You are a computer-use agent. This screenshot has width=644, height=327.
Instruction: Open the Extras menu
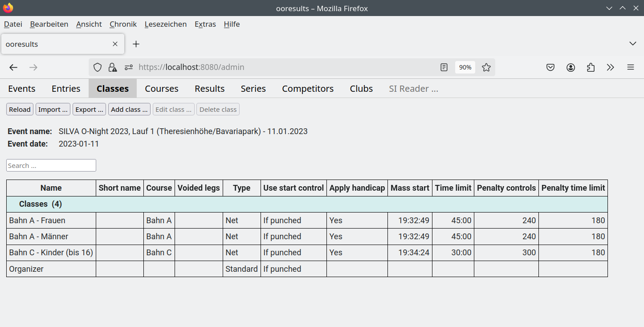205,24
